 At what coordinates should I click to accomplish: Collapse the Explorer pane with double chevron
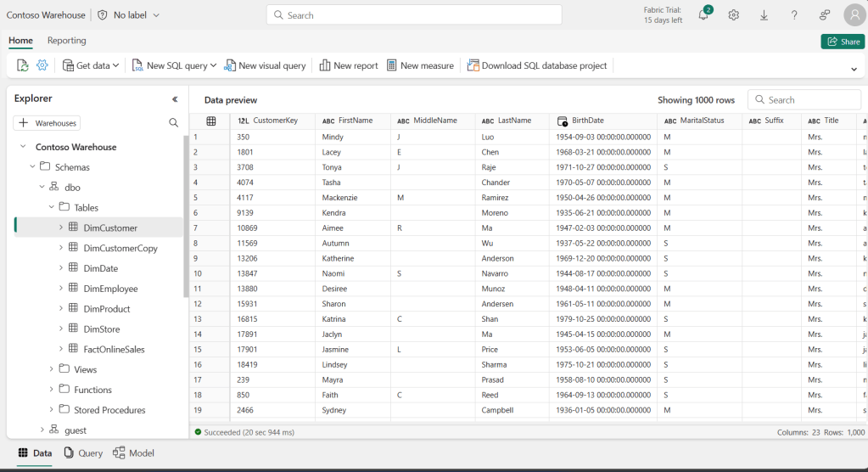pyautogui.click(x=175, y=98)
